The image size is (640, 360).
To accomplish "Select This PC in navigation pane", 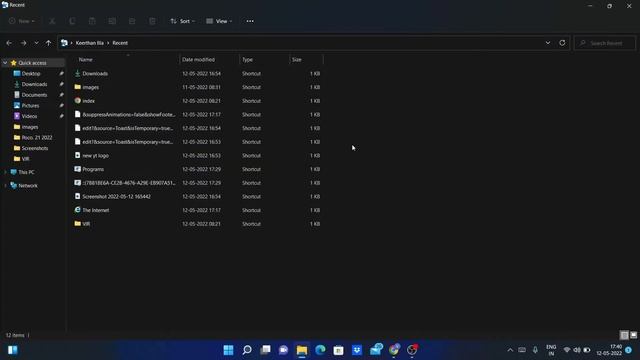I will [26, 172].
